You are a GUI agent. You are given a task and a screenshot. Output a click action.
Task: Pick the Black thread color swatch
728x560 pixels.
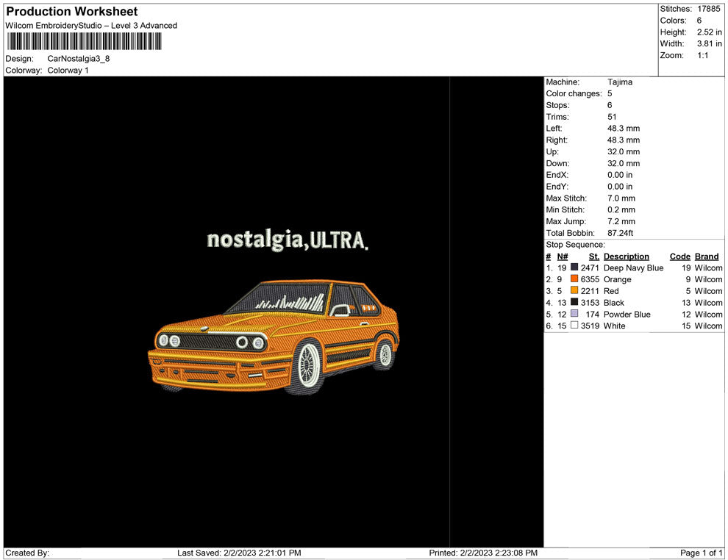[574, 302]
